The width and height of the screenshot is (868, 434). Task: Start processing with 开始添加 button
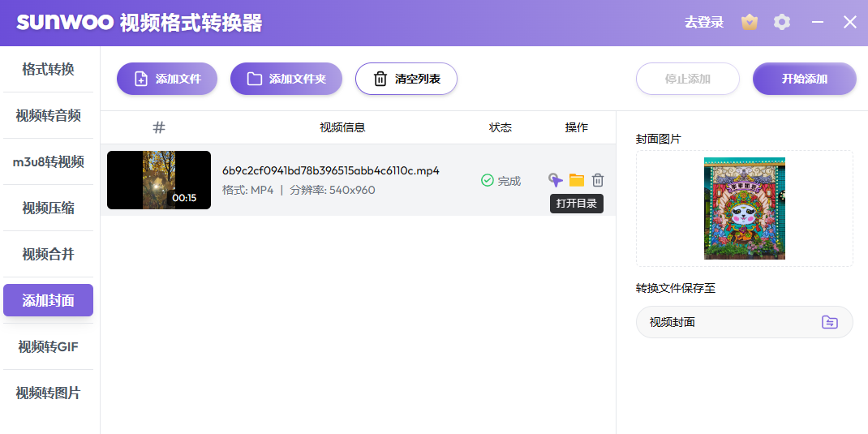804,79
